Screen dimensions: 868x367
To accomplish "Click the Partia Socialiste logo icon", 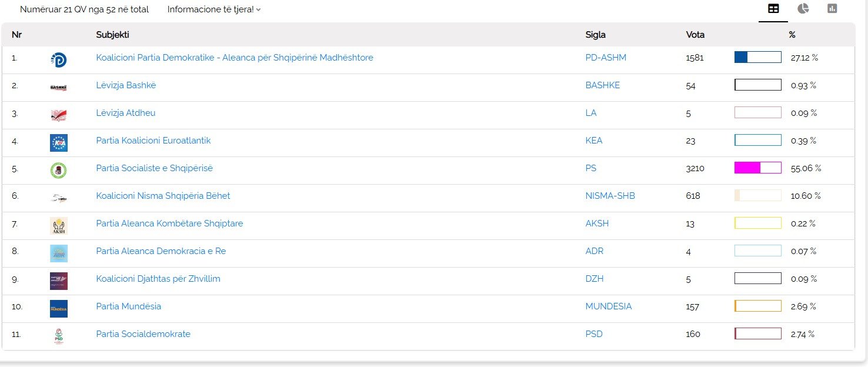I will tap(59, 170).
